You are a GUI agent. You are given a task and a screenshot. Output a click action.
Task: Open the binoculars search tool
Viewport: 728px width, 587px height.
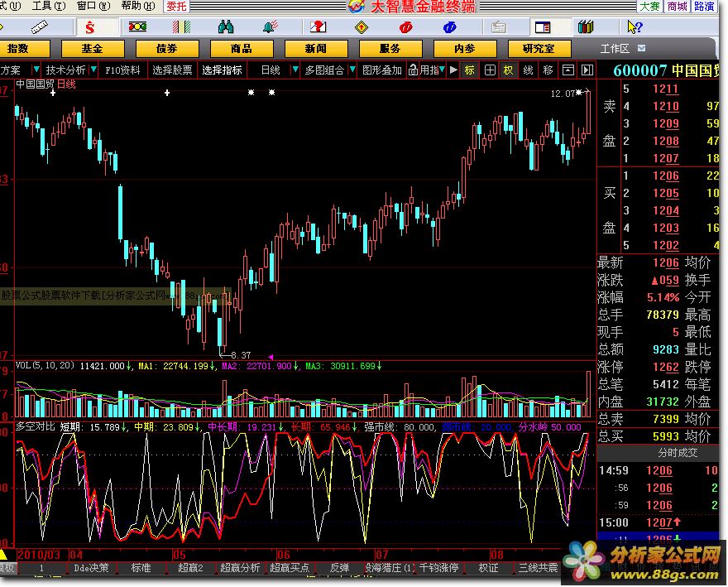(x=226, y=27)
